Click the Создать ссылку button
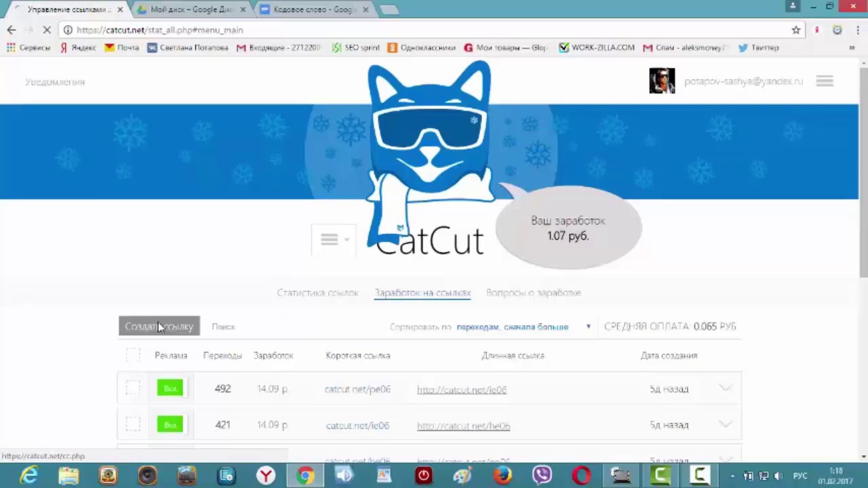 159,327
